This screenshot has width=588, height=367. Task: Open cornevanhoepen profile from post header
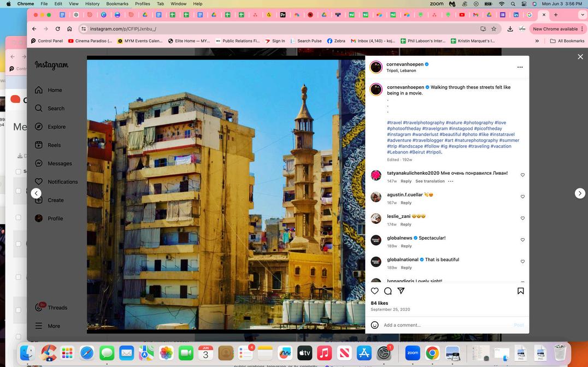coord(404,64)
